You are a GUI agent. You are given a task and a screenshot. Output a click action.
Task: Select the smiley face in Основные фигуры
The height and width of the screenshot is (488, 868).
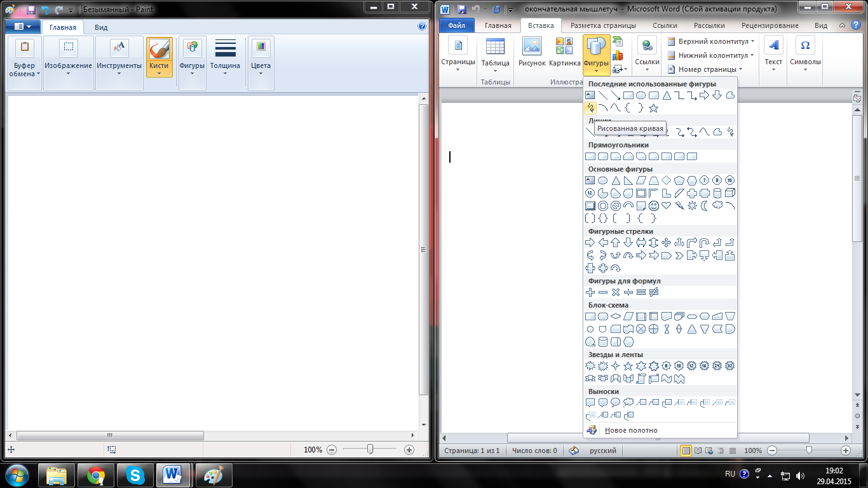[654, 206]
